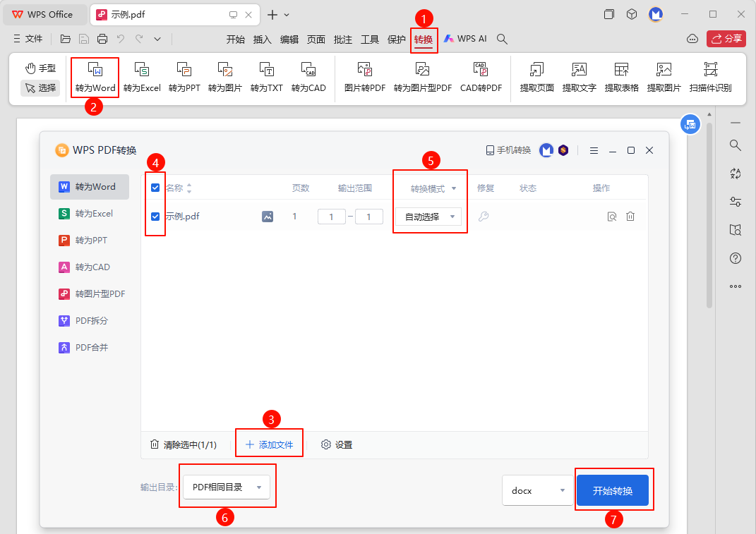Toggle the select-all checkbox in header

[x=155, y=188]
